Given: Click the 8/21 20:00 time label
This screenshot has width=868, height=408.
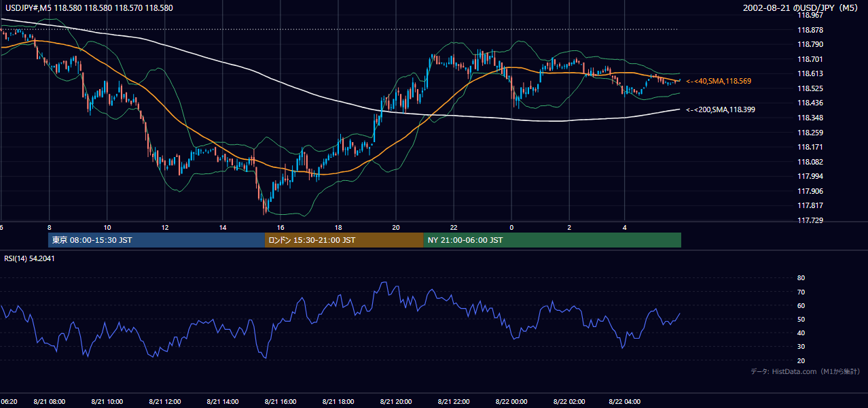Looking at the screenshot, I should [396, 402].
